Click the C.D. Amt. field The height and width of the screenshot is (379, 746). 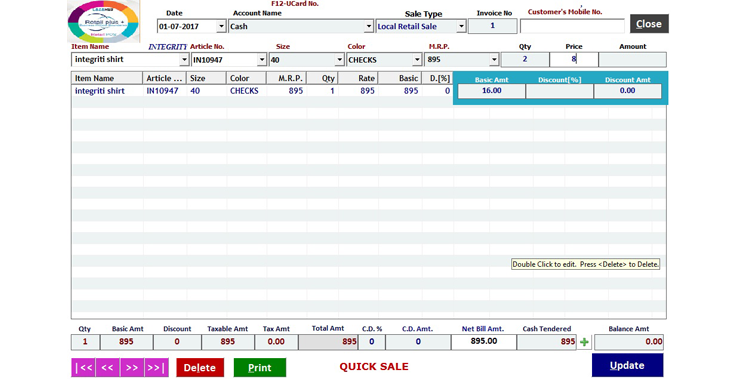pyautogui.click(x=418, y=341)
